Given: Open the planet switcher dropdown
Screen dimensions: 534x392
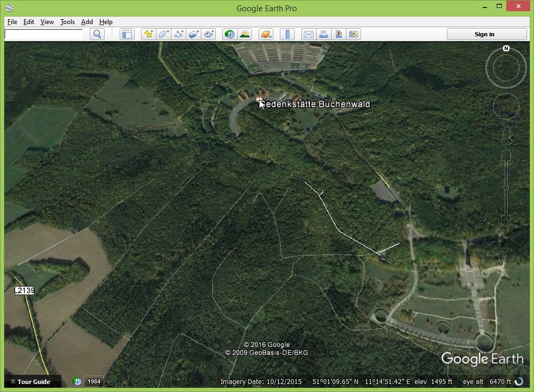Looking at the screenshot, I should click(266, 34).
